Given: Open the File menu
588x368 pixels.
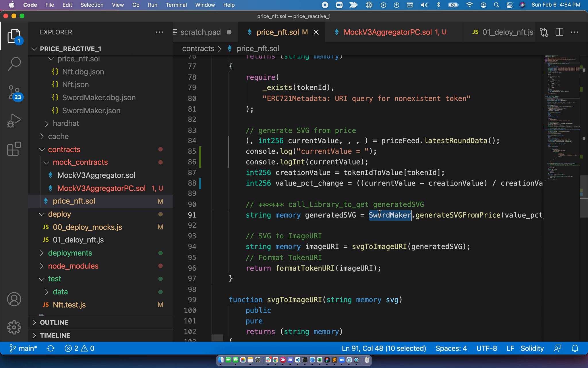Looking at the screenshot, I should [x=49, y=5].
